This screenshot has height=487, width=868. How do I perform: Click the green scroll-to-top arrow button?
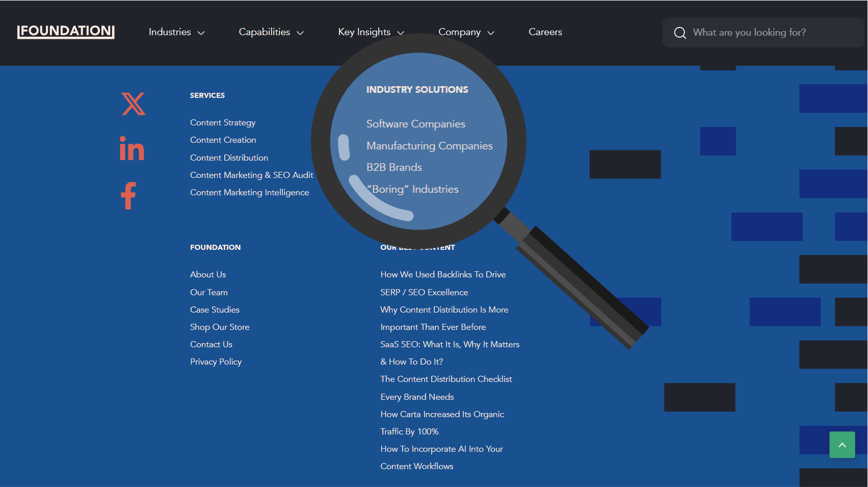pyautogui.click(x=841, y=445)
